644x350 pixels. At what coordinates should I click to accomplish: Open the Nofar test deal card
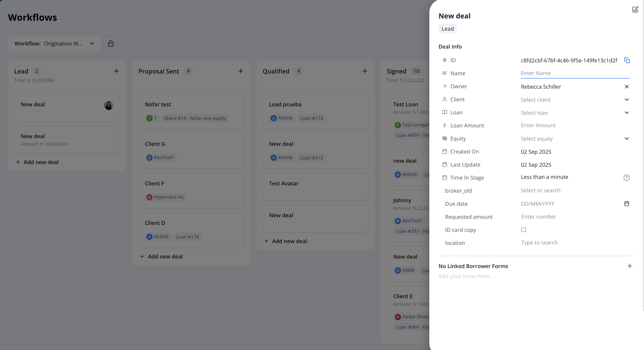[191, 112]
